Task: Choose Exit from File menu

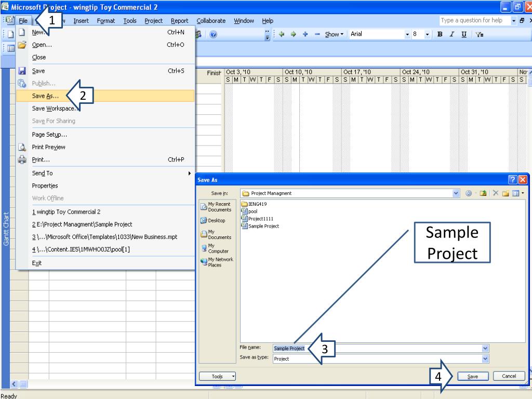Action: (x=105, y=263)
